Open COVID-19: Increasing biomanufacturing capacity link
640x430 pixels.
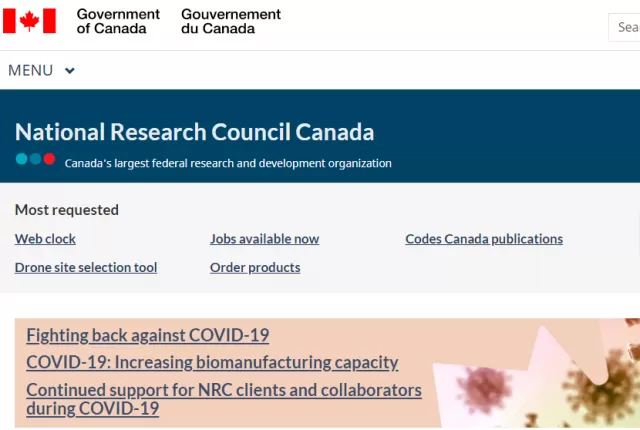212,362
